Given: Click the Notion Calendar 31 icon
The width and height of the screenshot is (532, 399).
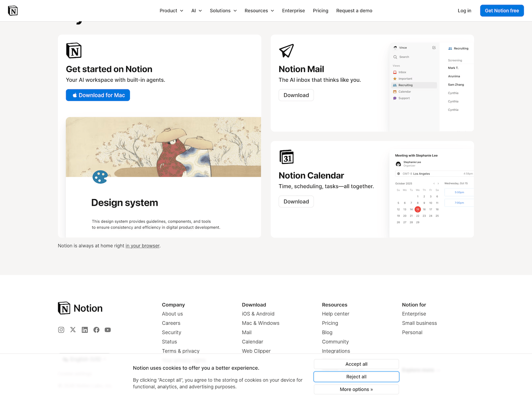Looking at the screenshot, I should point(287,157).
